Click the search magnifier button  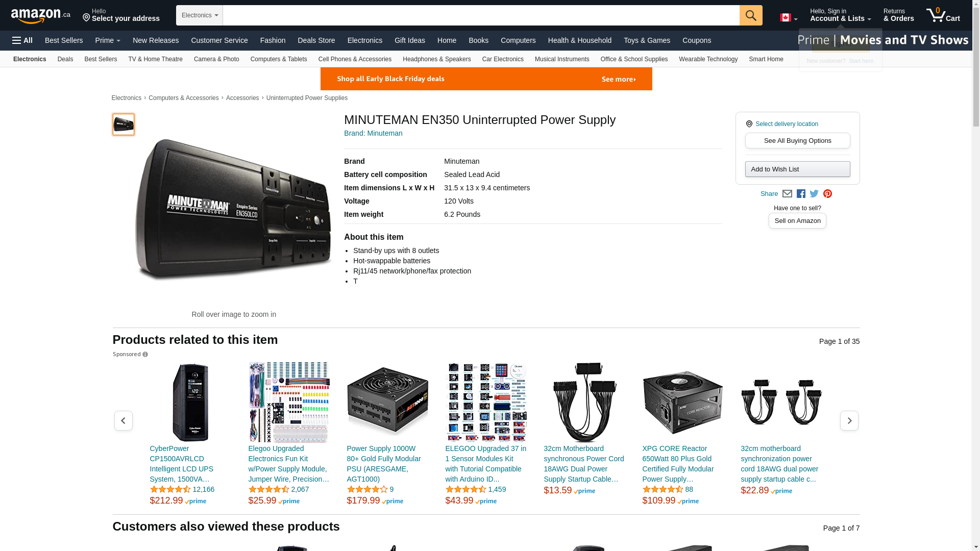click(751, 15)
